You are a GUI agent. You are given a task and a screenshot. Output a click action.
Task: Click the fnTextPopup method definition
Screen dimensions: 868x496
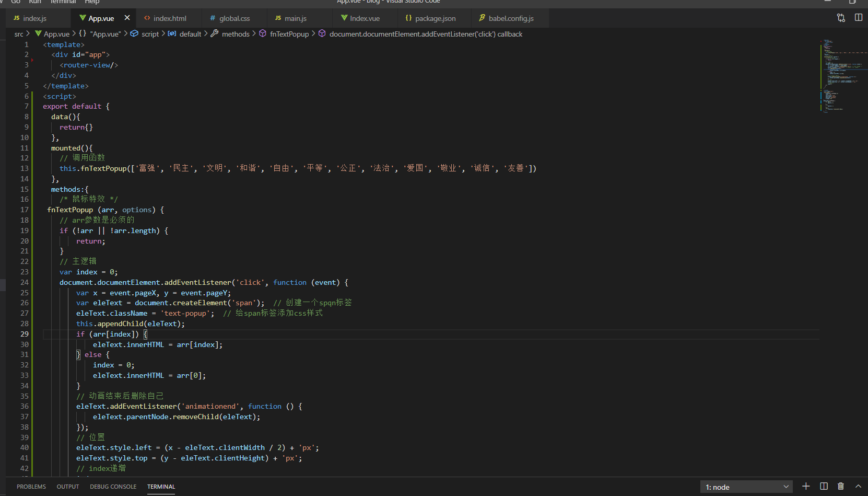click(x=105, y=210)
